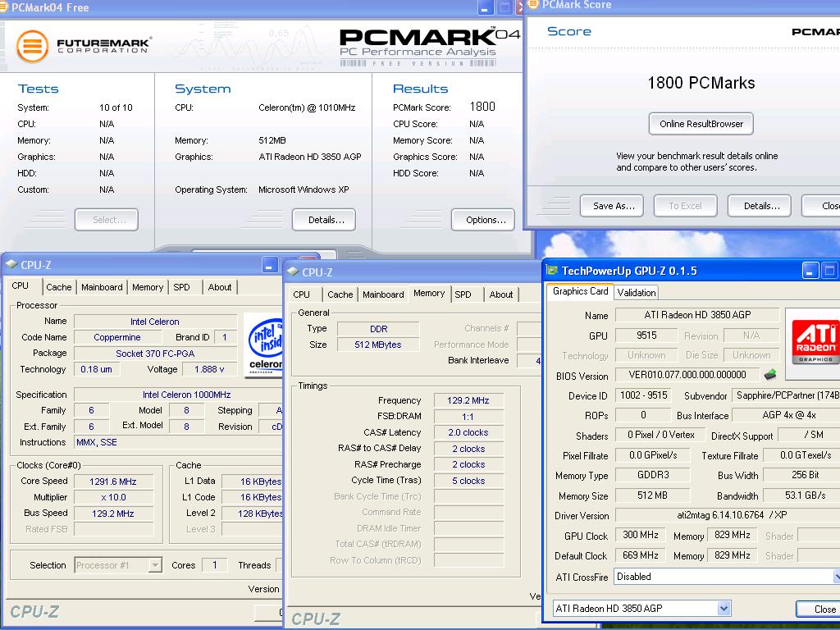
Task: Click the GPU-Z BIOS Version field
Action: click(687, 374)
